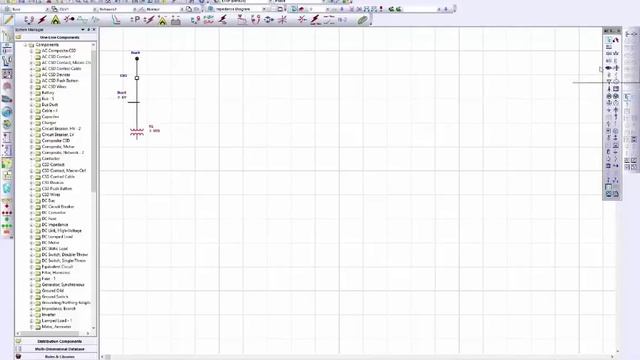Click the P mode toolbar icon

tap(136, 20)
